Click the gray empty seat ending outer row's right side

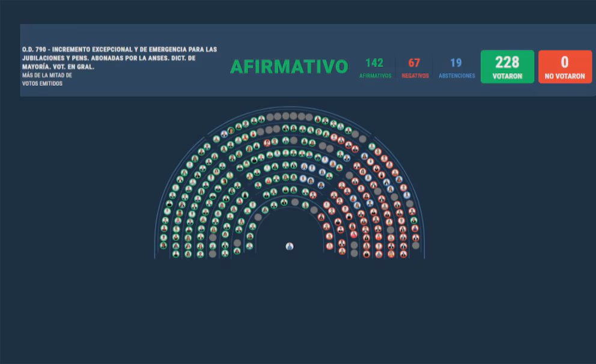pos(416,245)
